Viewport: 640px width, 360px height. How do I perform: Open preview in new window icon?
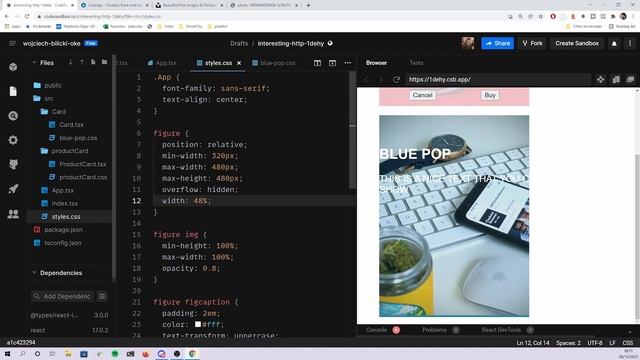click(x=616, y=80)
